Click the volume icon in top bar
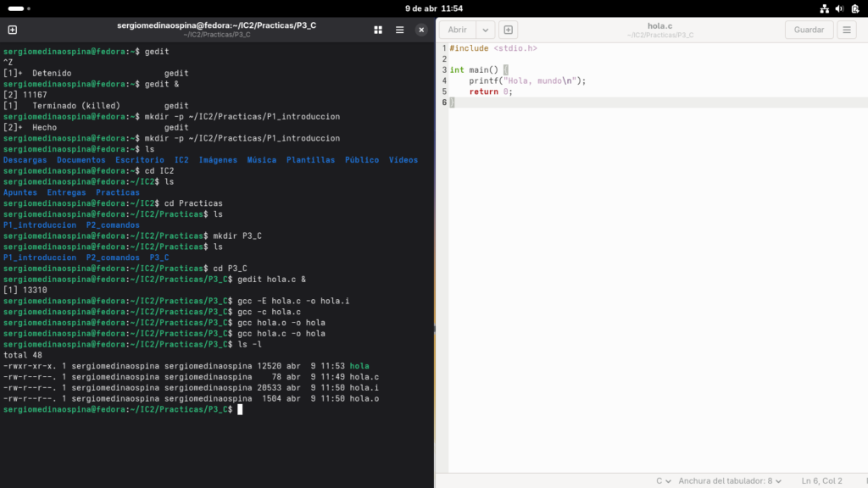This screenshot has width=868, height=488. [840, 8]
